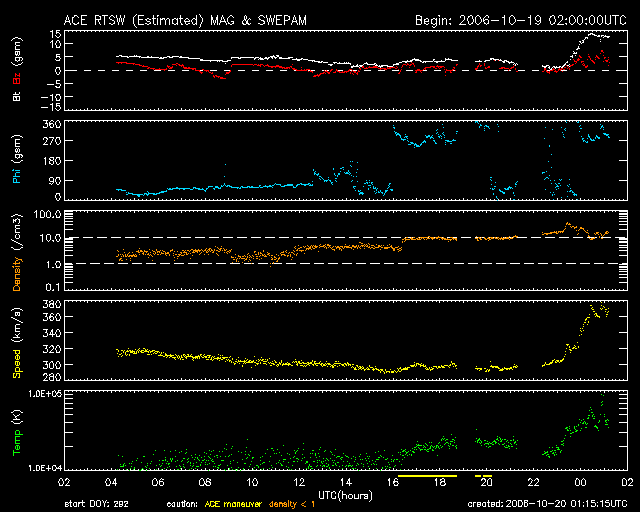Click the "20" hour label on the x-axis

click(x=487, y=483)
